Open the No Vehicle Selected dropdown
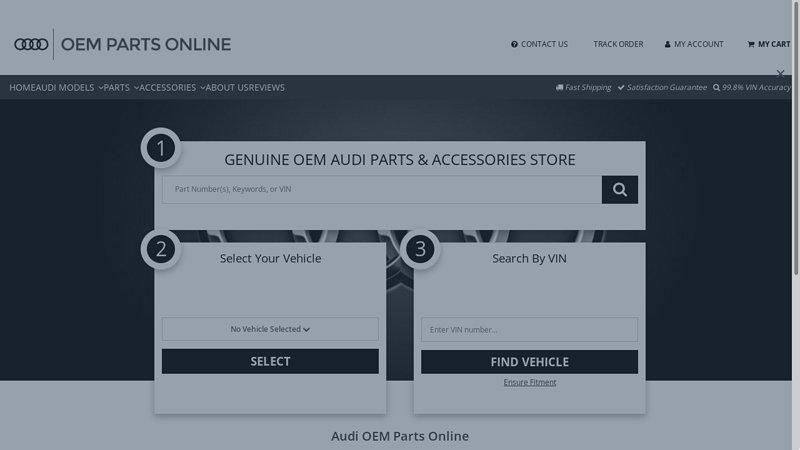Image resolution: width=800 pixels, height=450 pixels. pyautogui.click(x=270, y=329)
